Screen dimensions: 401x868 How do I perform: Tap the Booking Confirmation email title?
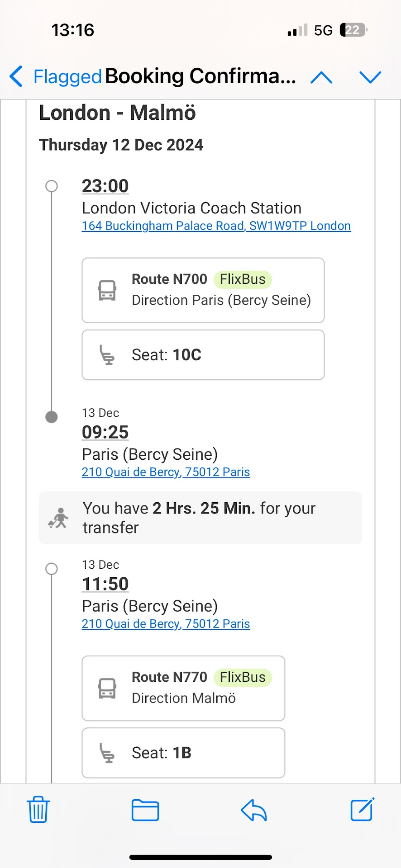(200, 76)
